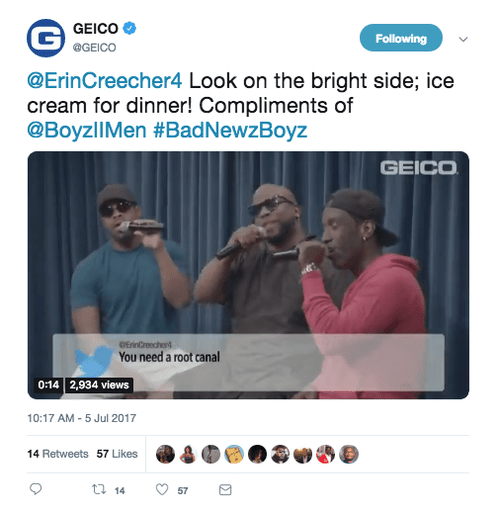Screen dimensions: 500x520
Task: Open the @GEICO handle link
Action: click(x=94, y=48)
